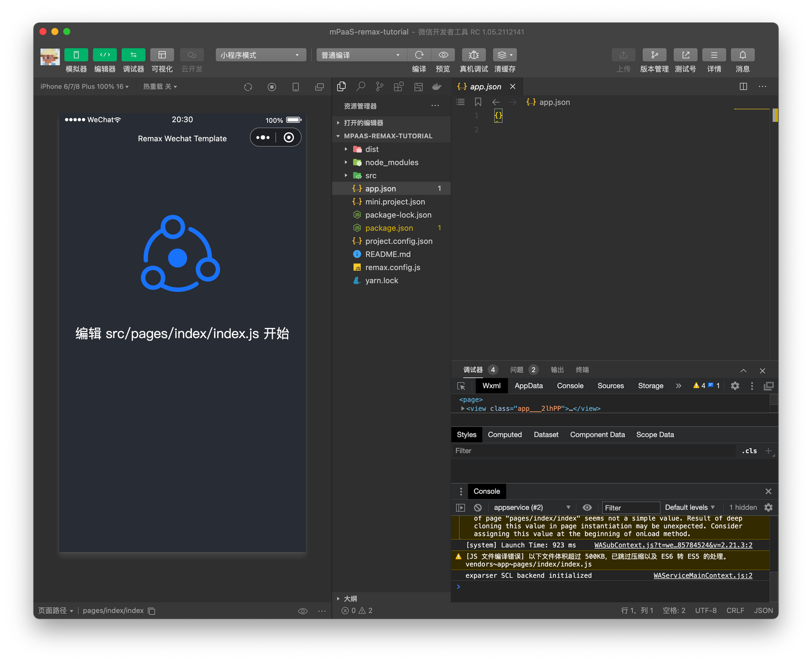The image size is (812, 663).
Task: Open package.json file
Action: 391,228
